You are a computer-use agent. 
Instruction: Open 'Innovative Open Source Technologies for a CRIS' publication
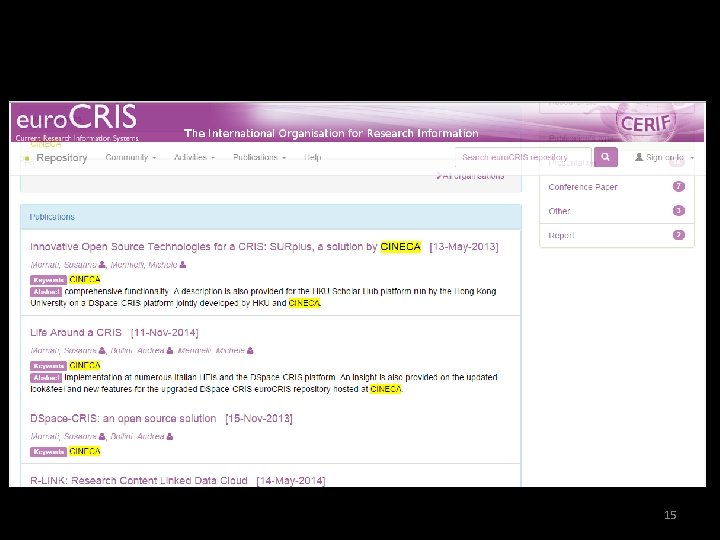coord(225,247)
